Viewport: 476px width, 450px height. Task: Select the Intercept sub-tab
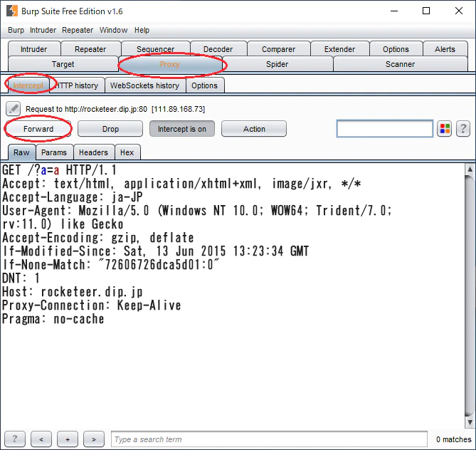coord(28,85)
